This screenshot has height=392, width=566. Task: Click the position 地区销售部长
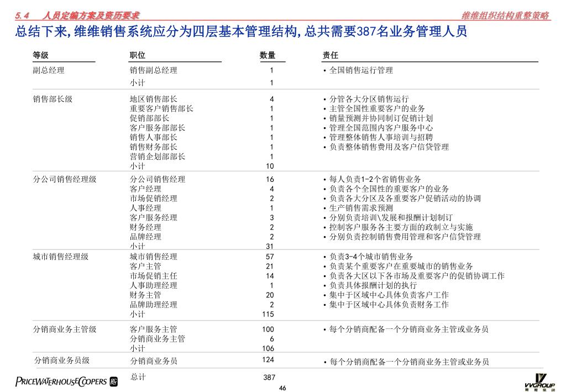tap(154, 99)
